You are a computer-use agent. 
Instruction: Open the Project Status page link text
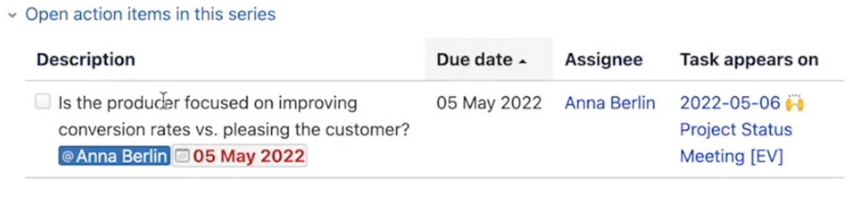(736, 130)
